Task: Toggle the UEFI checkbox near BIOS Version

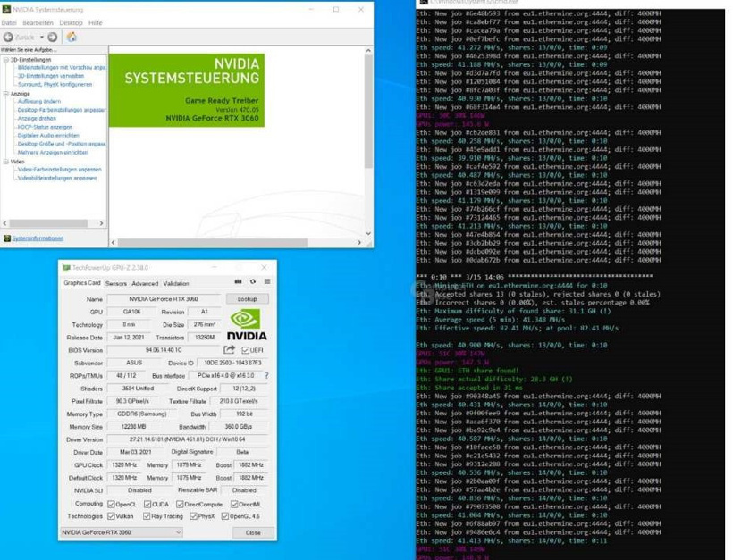Action: (x=247, y=349)
